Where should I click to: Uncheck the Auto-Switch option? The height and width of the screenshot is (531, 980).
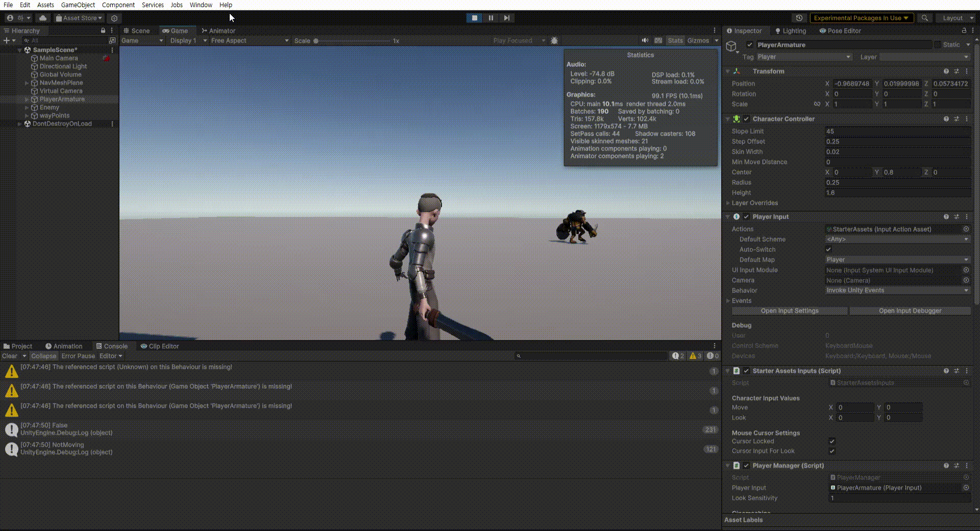828,250
